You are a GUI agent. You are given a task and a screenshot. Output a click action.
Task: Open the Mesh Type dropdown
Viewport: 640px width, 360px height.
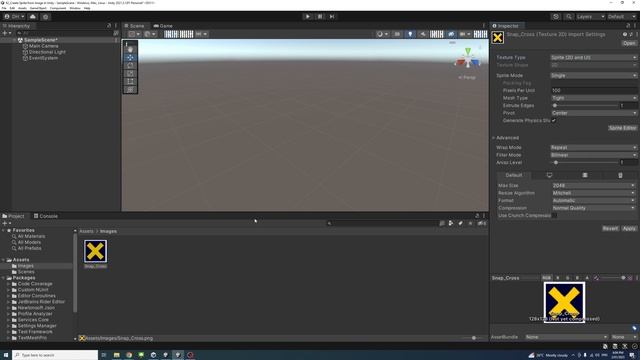(593, 98)
